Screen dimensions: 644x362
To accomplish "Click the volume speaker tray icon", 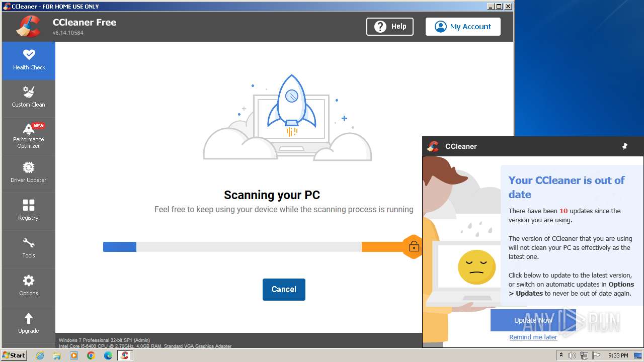I will [x=572, y=355].
